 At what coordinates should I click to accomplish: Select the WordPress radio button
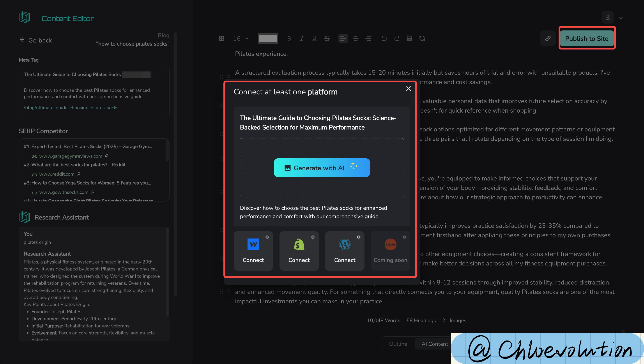pos(359,237)
